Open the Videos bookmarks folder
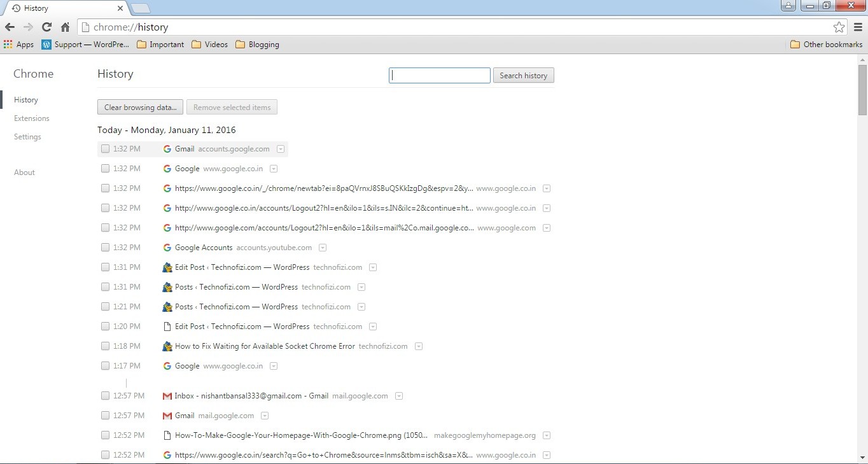This screenshot has width=868, height=464. click(x=209, y=45)
